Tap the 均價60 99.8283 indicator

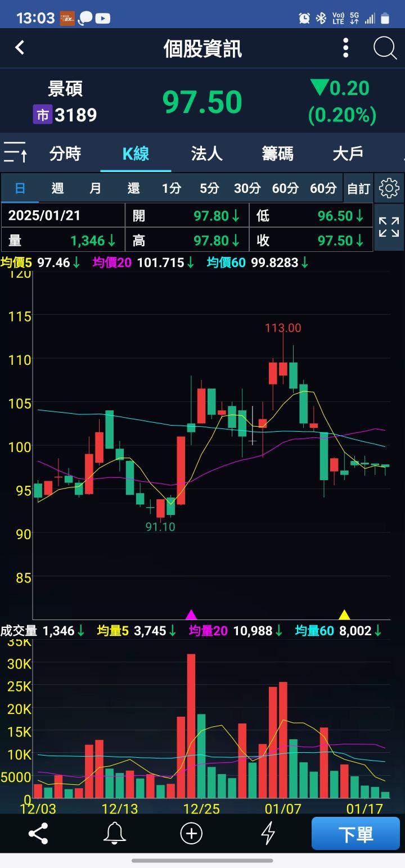point(259,262)
